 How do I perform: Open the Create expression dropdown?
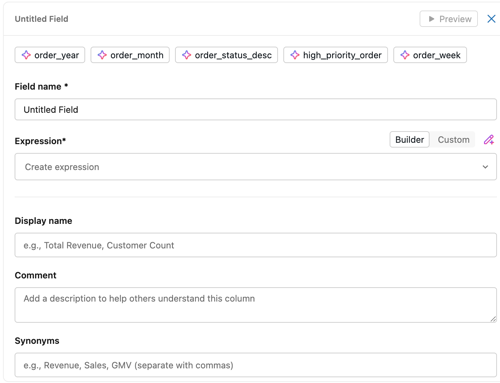[x=256, y=167]
